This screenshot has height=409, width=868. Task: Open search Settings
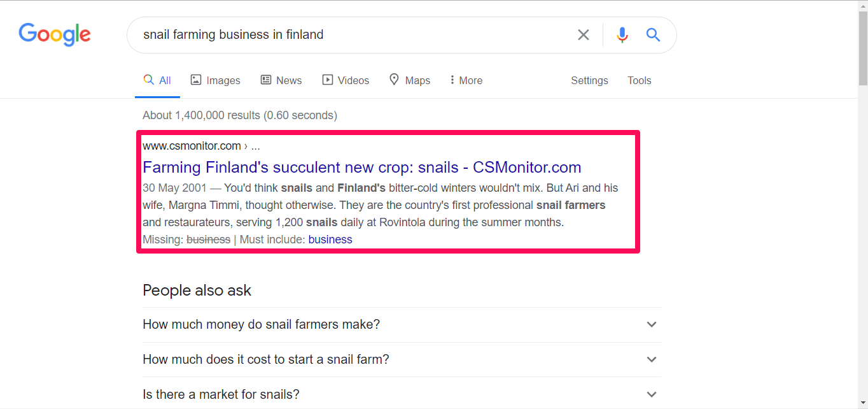[x=589, y=80]
